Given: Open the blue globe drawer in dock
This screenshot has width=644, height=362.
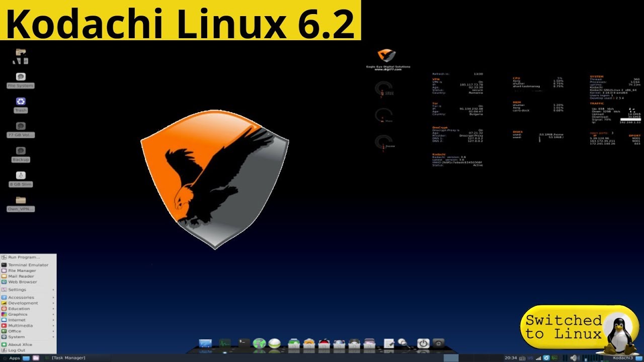Looking at the screenshot, I should click(339, 344).
